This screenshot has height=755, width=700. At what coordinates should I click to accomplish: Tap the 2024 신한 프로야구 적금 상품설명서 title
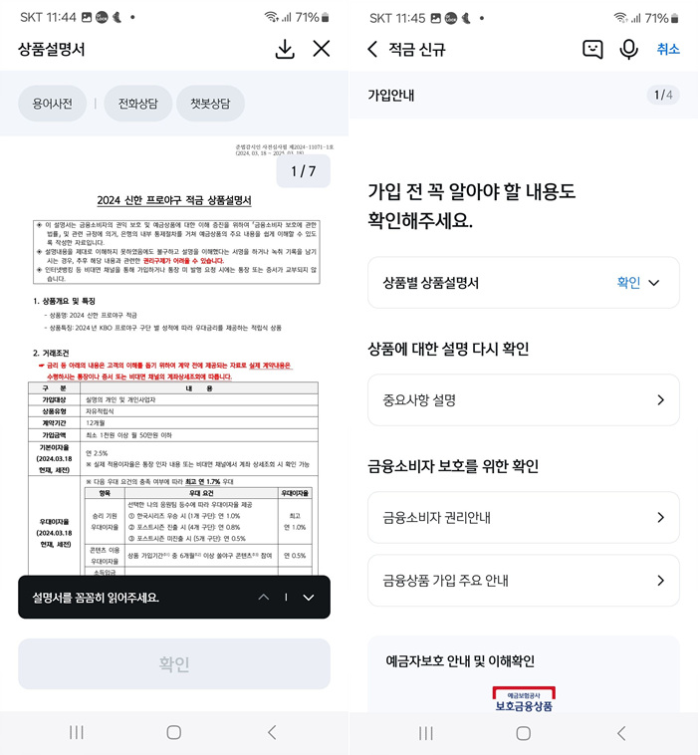[174, 200]
